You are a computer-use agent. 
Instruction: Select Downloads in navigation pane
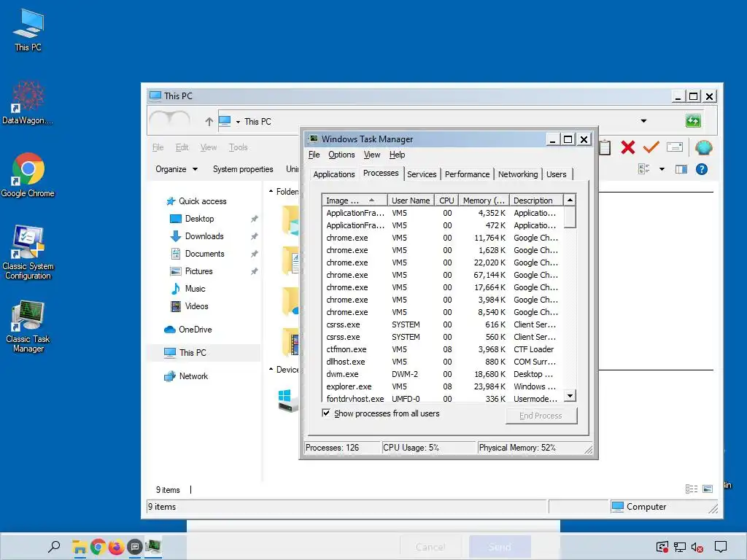pos(197,236)
